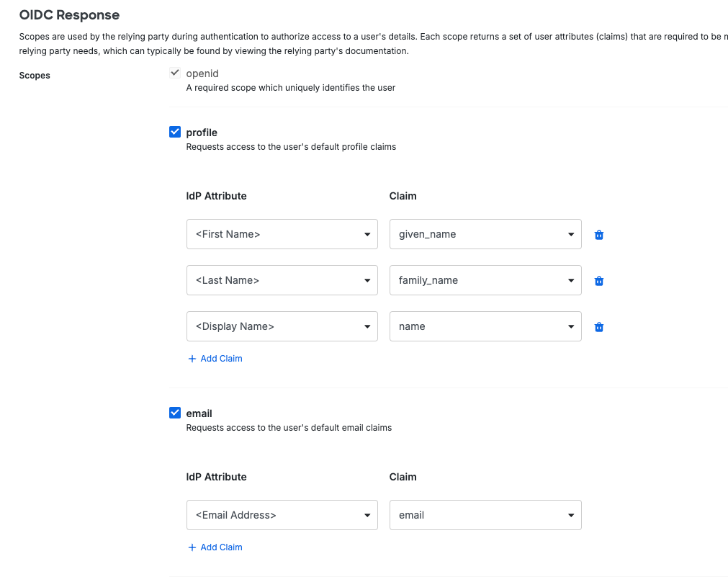Click the bold profile scope label
The height and width of the screenshot is (582, 728).
click(x=202, y=133)
